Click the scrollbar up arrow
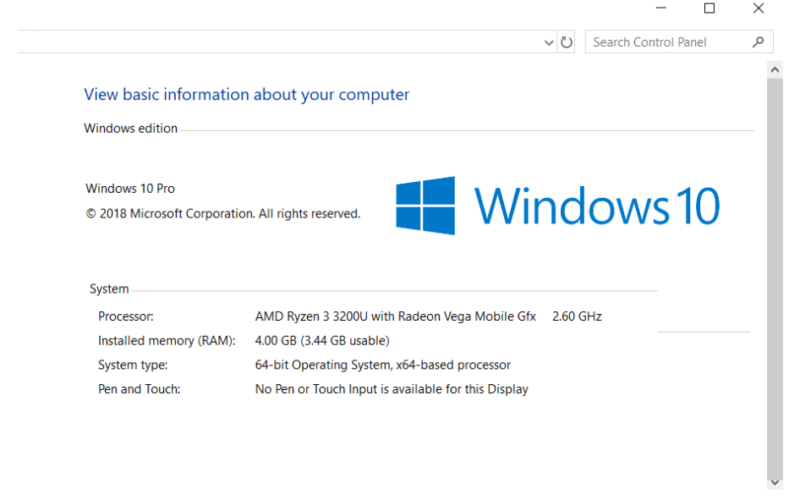This screenshot has width=800, height=500. pyautogui.click(x=774, y=70)
